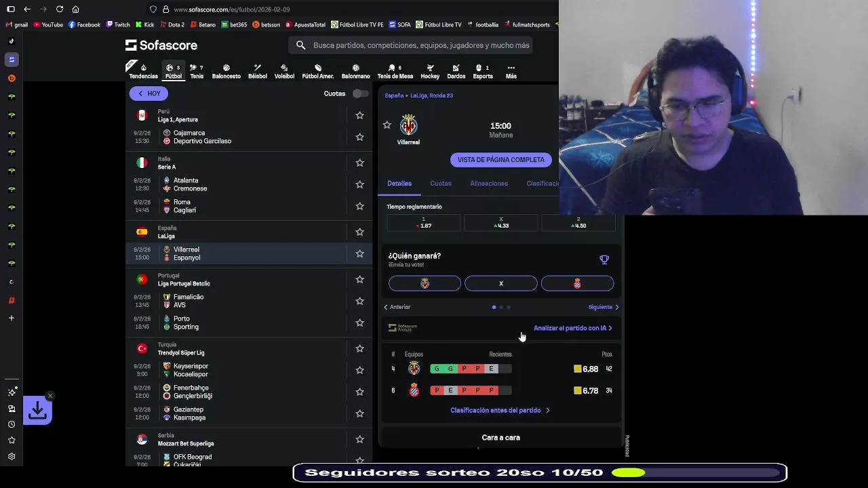This screenshot has width=868, height=488.
Task: Go to Anterior poll slide
Action: tap(397, 307)
